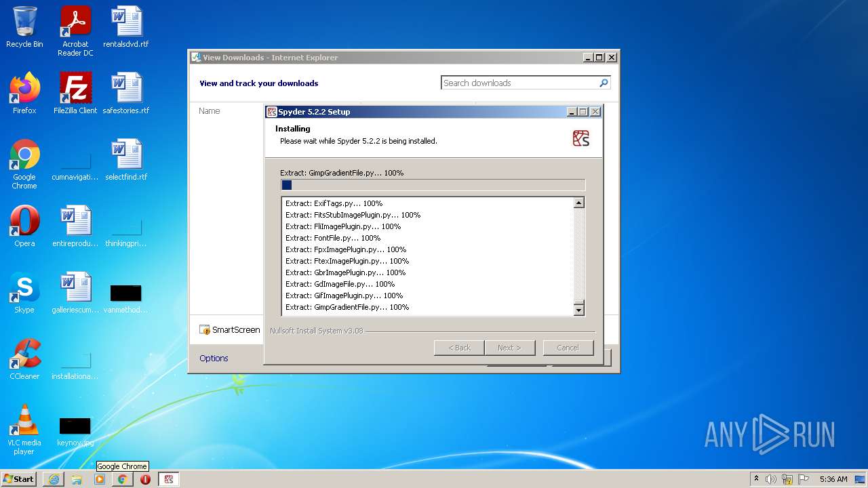Click the network tray icon
The image size is (868, 488).
point(787,479)
